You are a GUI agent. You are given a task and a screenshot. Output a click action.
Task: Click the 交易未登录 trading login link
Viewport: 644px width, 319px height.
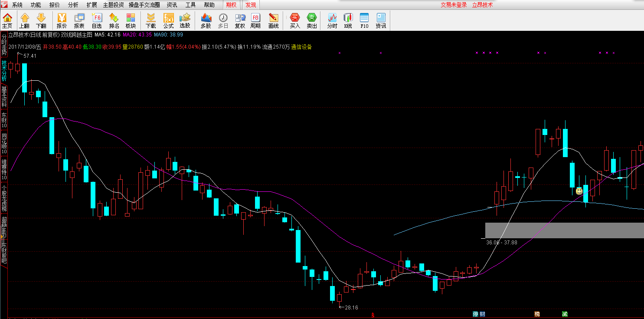tap(454, 5)
